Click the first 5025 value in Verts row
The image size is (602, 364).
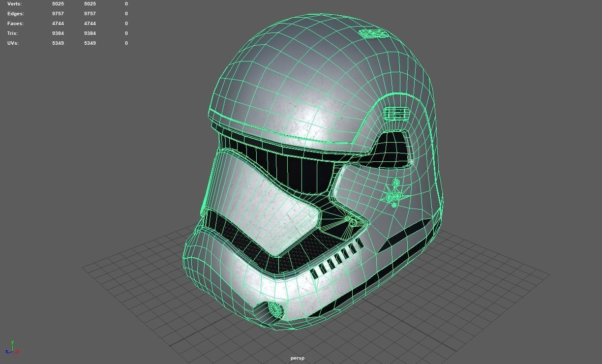pyautogui.click(x=58, y=4)
